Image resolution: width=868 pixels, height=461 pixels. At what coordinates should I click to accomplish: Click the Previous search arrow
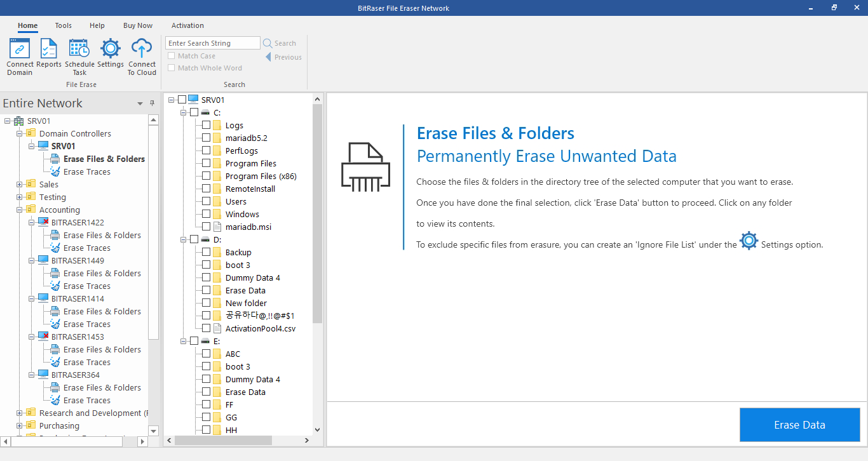coord(283,57)
